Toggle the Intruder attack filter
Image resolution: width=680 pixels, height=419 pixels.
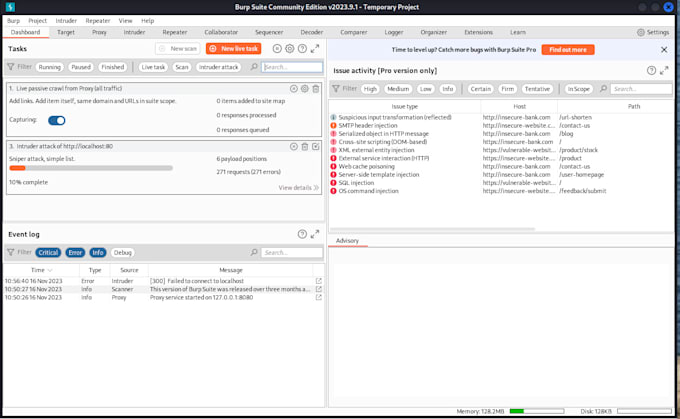(219, 67)
